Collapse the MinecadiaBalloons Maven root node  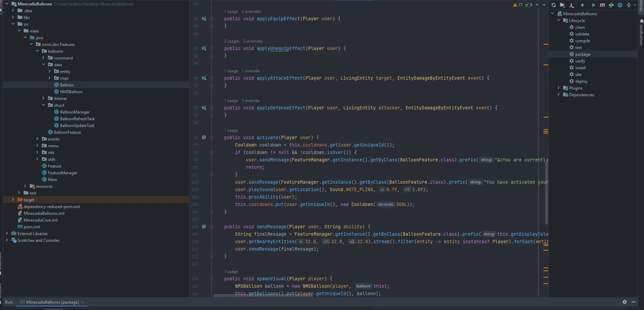click(553, 14)
